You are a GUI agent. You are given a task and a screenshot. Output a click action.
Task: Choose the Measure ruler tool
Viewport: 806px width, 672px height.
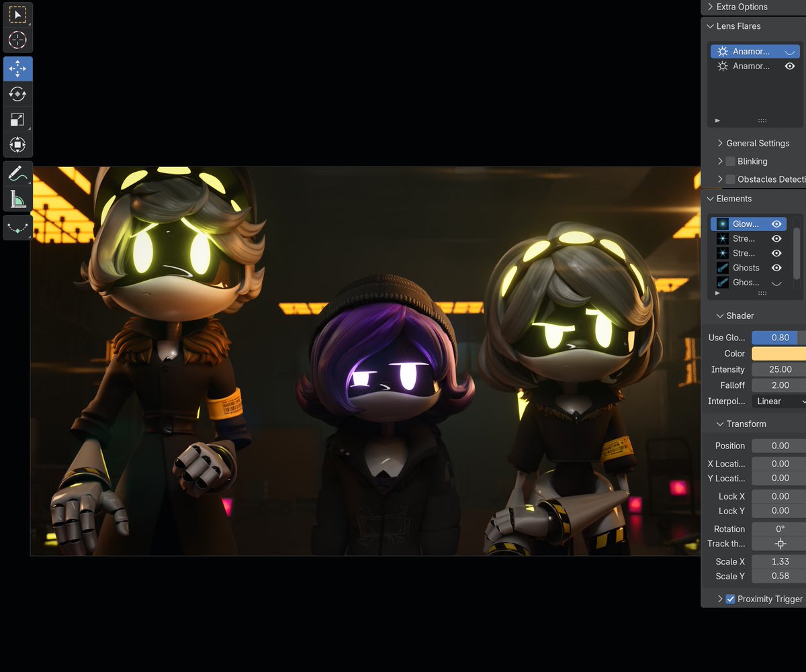(x=17, y=199)
